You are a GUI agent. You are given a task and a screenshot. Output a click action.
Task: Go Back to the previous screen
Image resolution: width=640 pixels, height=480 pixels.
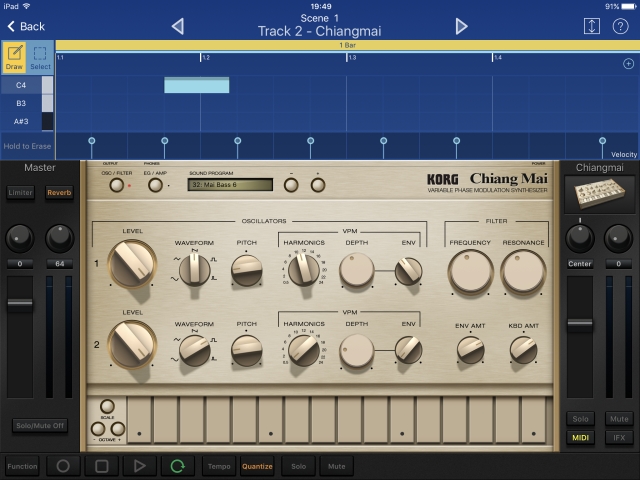(x=25, y=26)
